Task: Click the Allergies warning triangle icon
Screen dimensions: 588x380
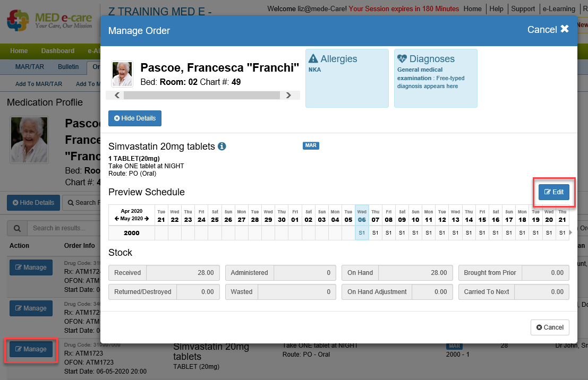Action: 313,59
